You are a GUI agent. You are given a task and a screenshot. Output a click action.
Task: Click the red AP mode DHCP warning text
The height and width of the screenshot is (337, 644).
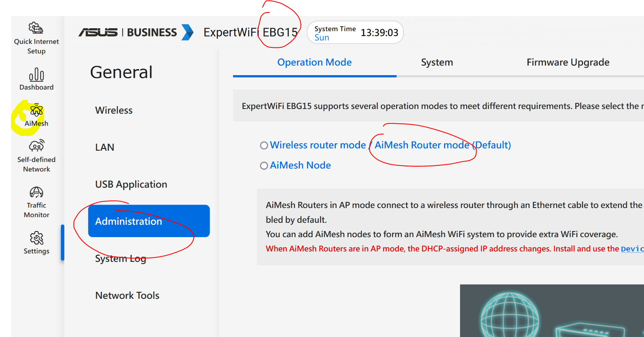455,249
